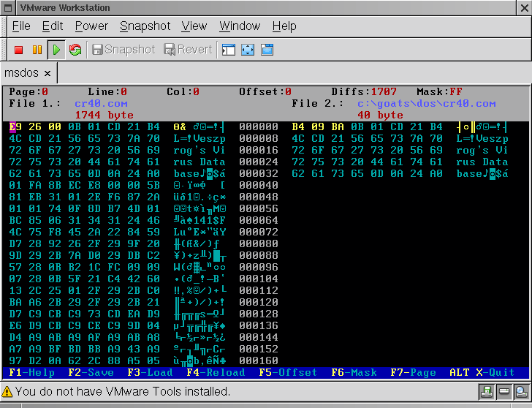
Task: Click the Col:0 indicator
Action: tap(183, 91)
